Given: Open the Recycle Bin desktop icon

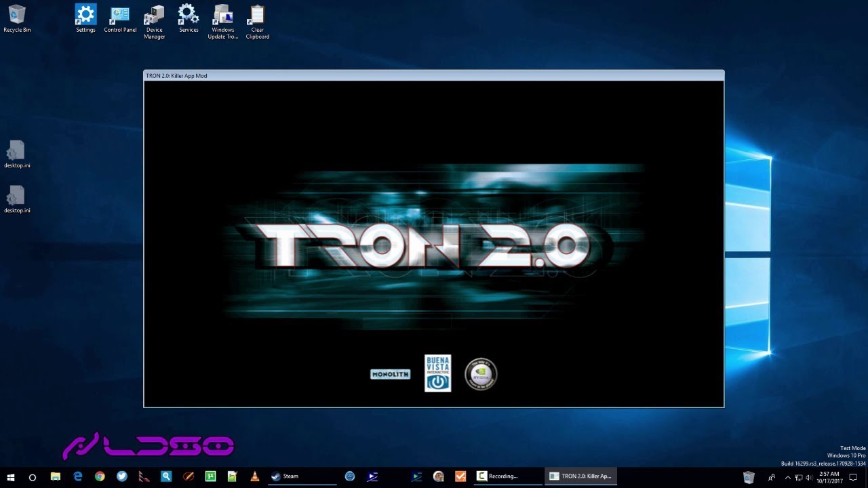Looking at the screenshot, I should click(x=17, y=19).
